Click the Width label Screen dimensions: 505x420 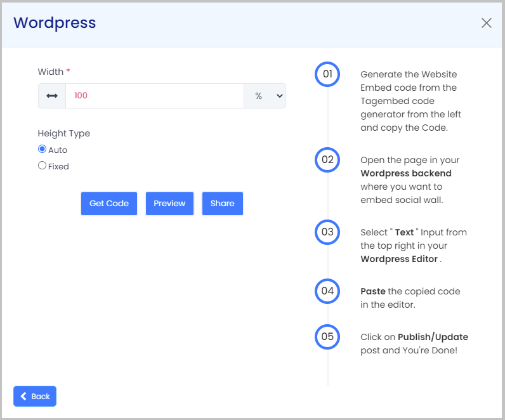[x=51, y=72]
